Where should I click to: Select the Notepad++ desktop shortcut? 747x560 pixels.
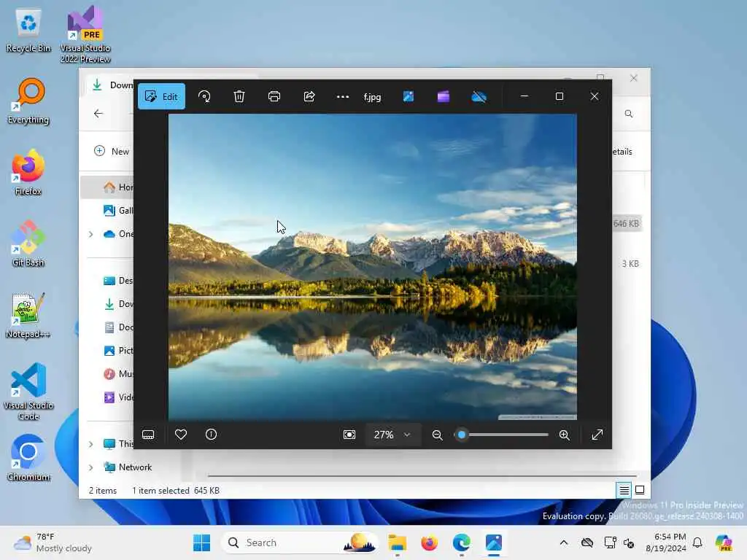point(28,316)
